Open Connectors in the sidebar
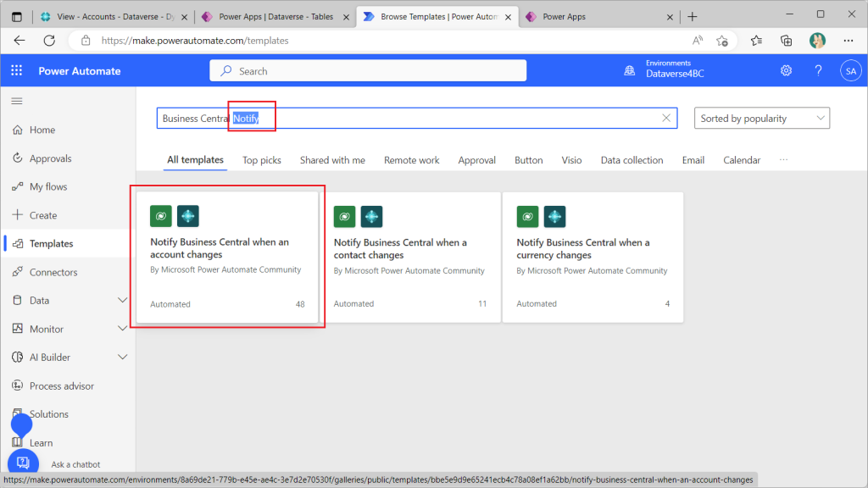 (68, 272)
